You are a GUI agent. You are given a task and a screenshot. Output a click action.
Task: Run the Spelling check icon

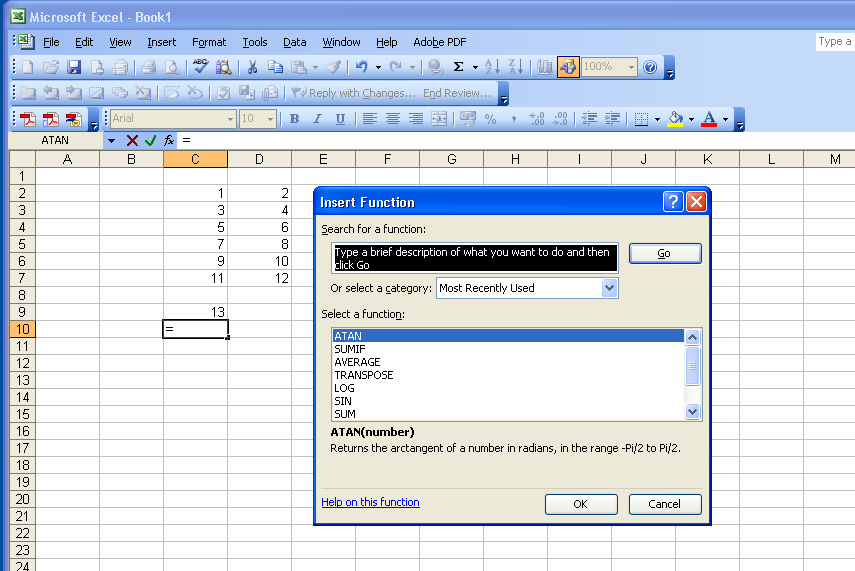[x=200, y=67]
